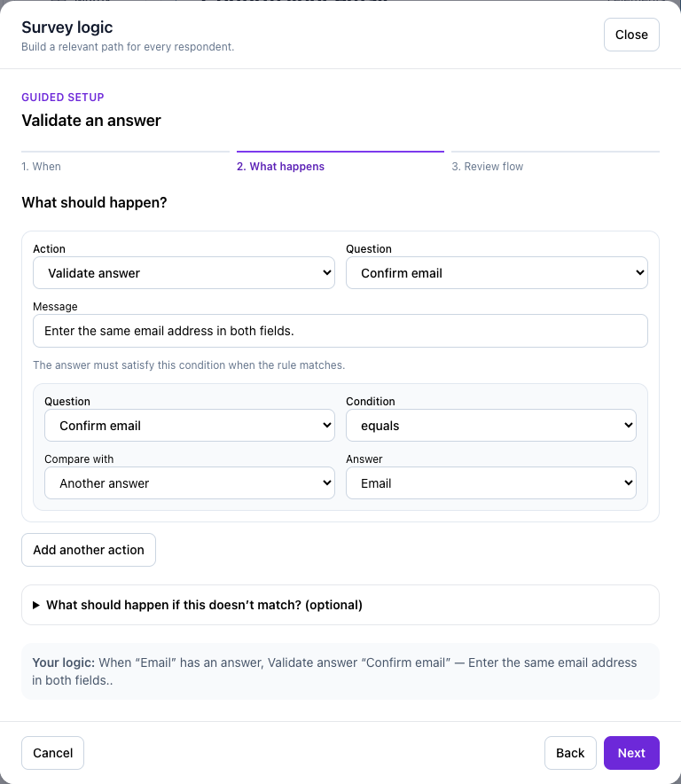The width and height of the screenshot is (681, 784).
Task: Click the chevron arrow on the Answer dropdown
Action: coord(629,482)
